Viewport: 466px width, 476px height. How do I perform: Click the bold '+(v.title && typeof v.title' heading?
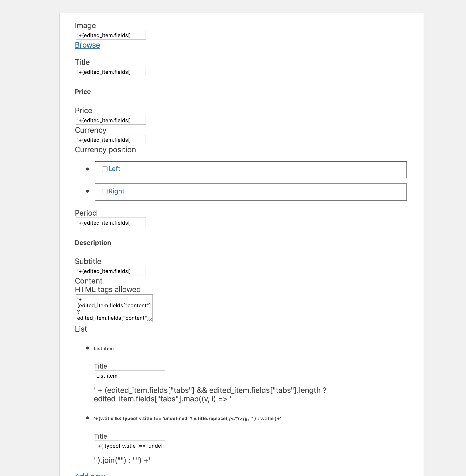pyautogui.click(x=187, y=419)
